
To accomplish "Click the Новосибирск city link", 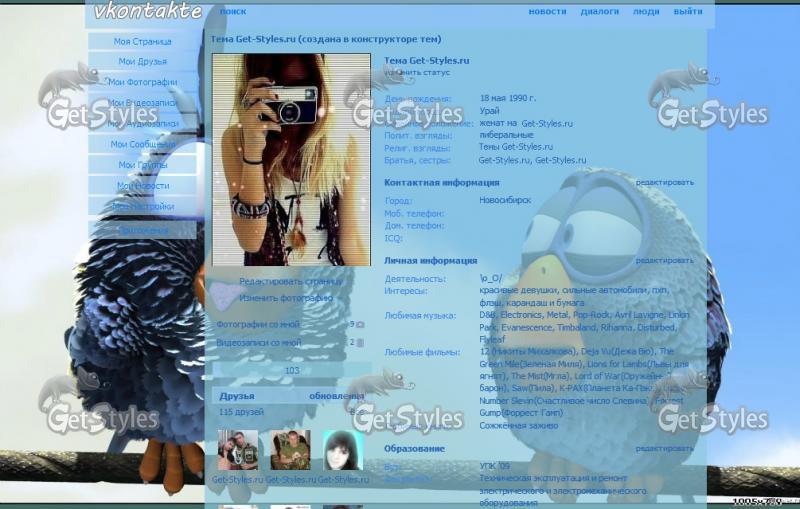I will click(x=505, y=200).
